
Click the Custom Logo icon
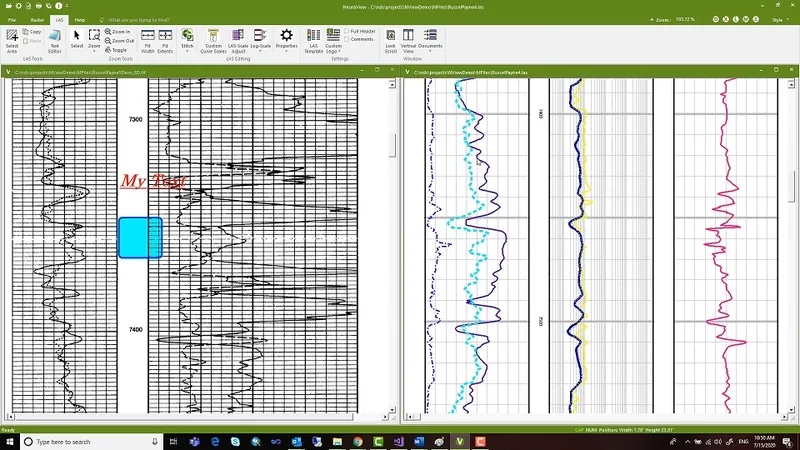(x=333, y=36)
